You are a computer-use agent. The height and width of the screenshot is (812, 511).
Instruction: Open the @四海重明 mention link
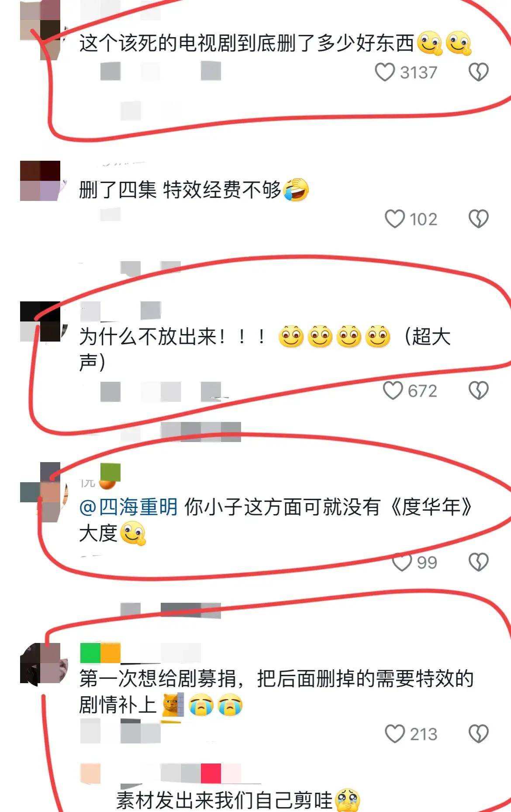pos(128,507)
